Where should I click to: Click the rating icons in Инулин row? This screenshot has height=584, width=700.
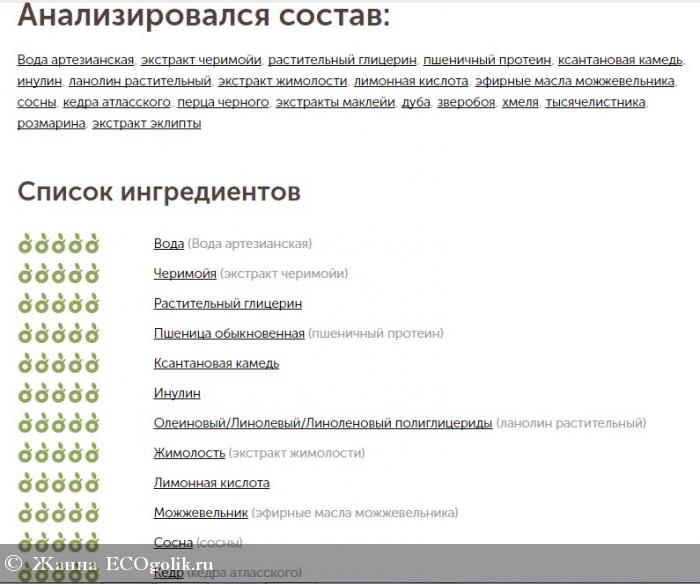pyautogui.click(x=58, y=393)
